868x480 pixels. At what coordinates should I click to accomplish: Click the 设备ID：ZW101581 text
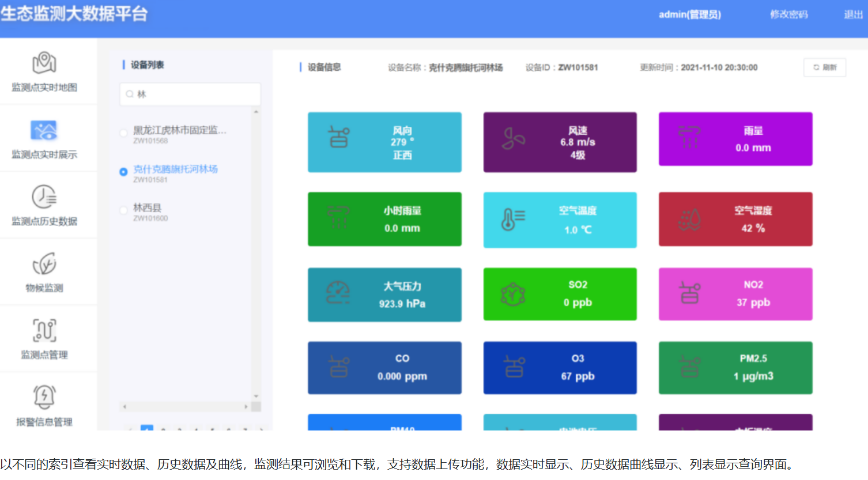click(x=562, y=67)
